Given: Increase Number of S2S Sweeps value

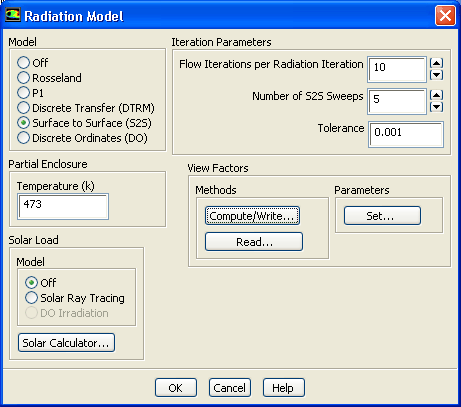Looking at the screenshot, I should (436, 95).
